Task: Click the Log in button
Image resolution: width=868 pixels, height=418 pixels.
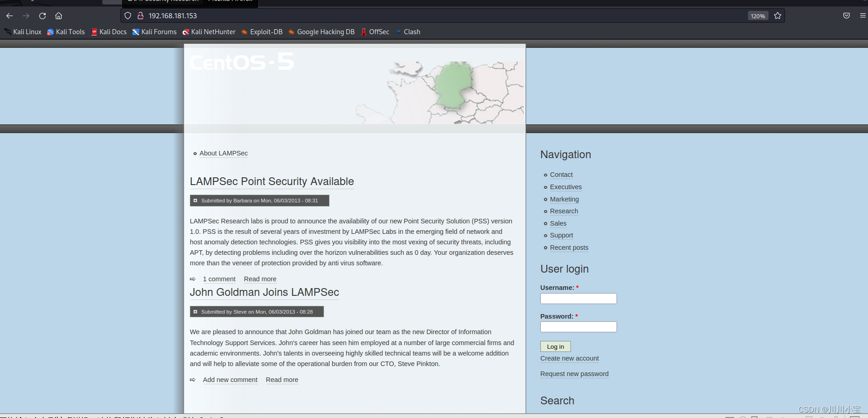Action: point(555,346)
